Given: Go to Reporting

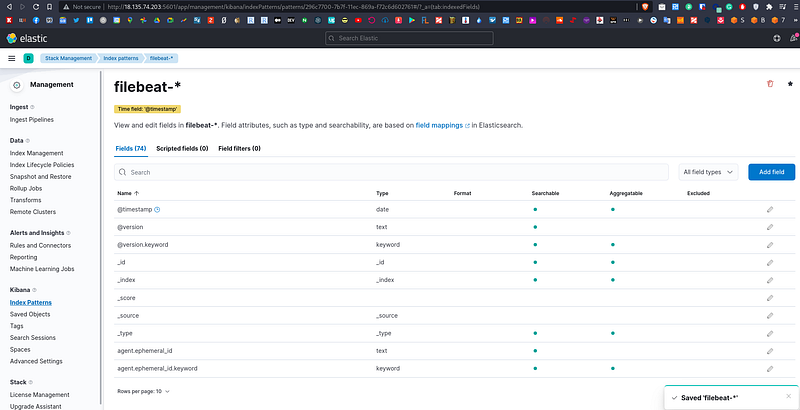Looking at the screenshot, I should point(23,258).
